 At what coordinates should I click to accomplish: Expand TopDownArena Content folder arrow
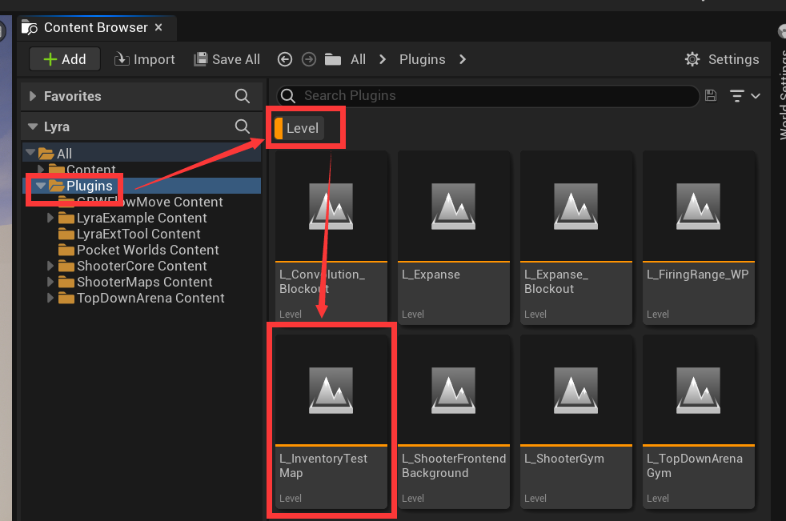coord(50,298)
